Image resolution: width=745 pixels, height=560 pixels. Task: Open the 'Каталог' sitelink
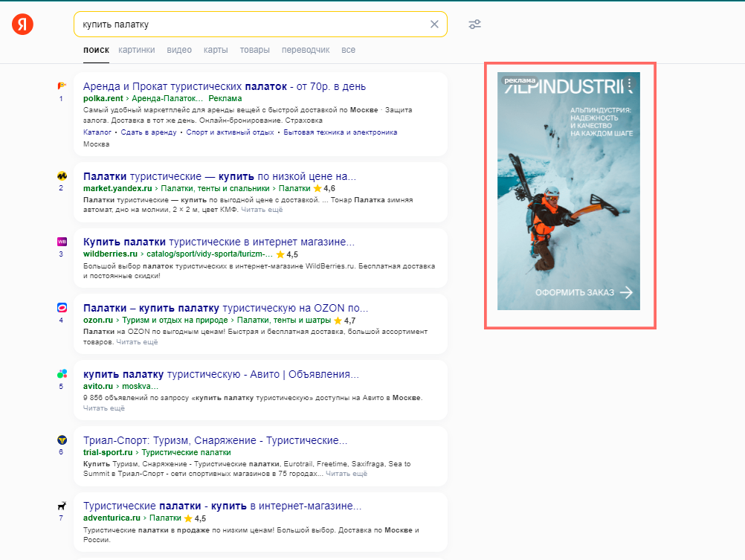[x=97, y=132]
